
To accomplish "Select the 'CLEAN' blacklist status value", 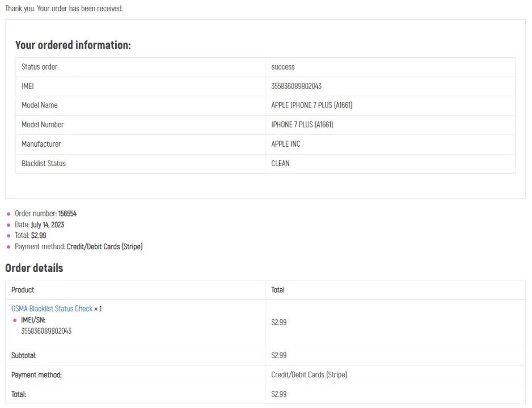I will (x=280, y=163).
